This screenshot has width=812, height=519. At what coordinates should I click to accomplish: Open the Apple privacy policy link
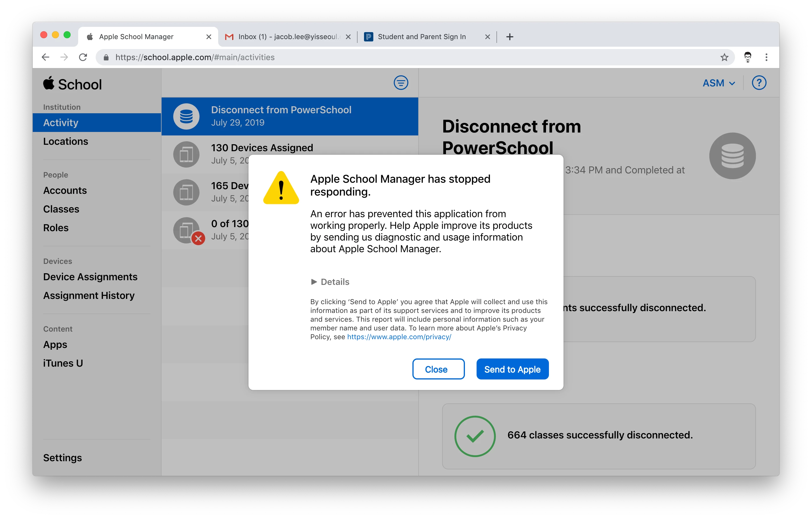(x=399, y=337)
